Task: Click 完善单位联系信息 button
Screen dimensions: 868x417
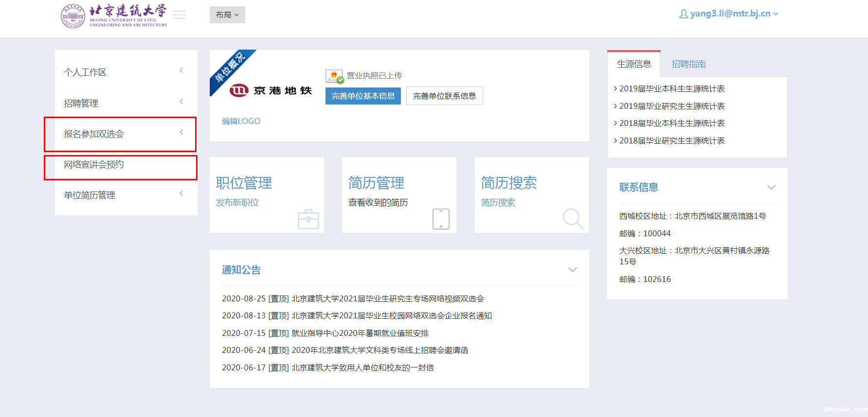Action: [x=444, y=96]
